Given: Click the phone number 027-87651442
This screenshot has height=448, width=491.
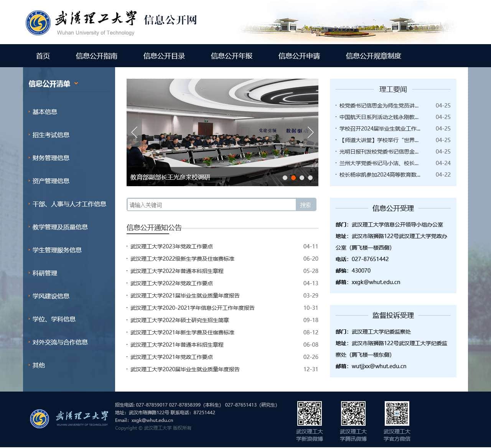Looking at the screenshot, I should [x=370, y=259].
